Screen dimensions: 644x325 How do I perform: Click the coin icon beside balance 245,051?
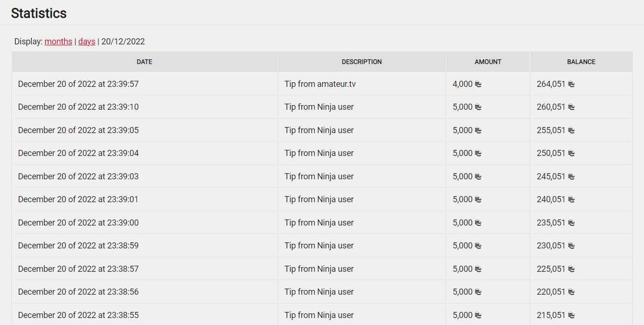[571, 177]
